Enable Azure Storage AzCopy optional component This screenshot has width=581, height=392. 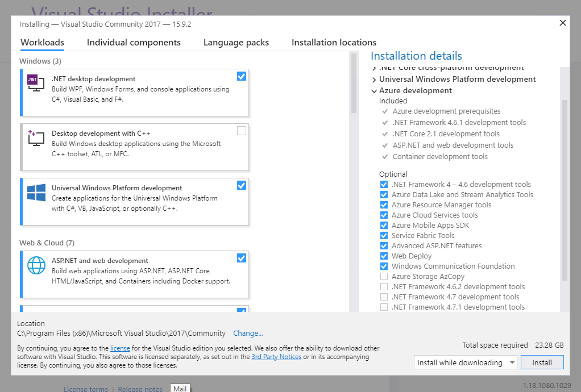(x=384, y=277)
